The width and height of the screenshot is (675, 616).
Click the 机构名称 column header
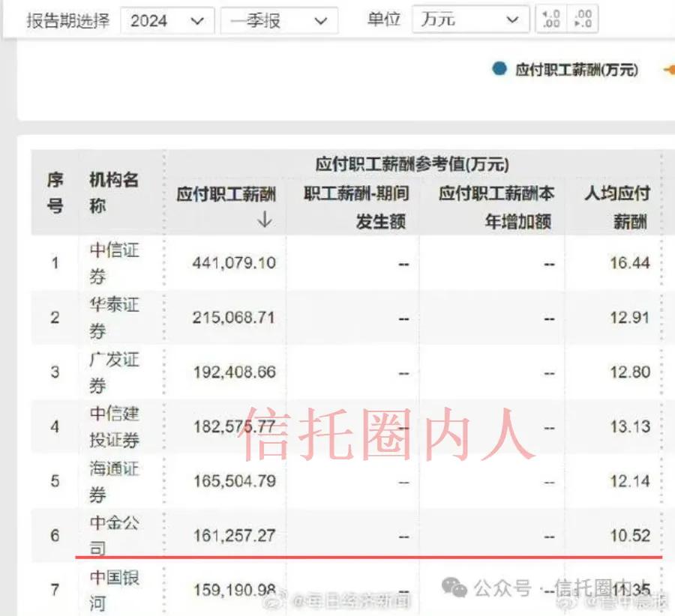point(114,193)
